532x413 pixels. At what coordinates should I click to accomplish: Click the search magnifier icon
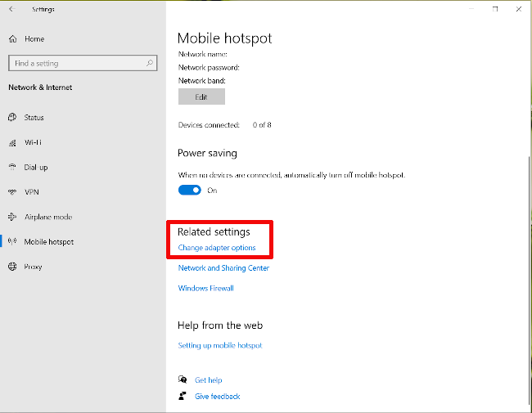coord(150,63)
